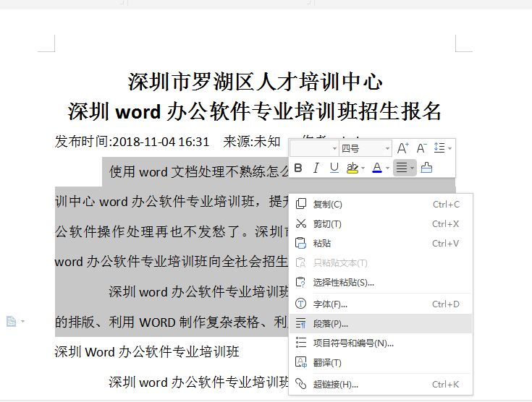Click line starting 的排版、利用 WORD
532x402 pixels.
pos(172,322)
